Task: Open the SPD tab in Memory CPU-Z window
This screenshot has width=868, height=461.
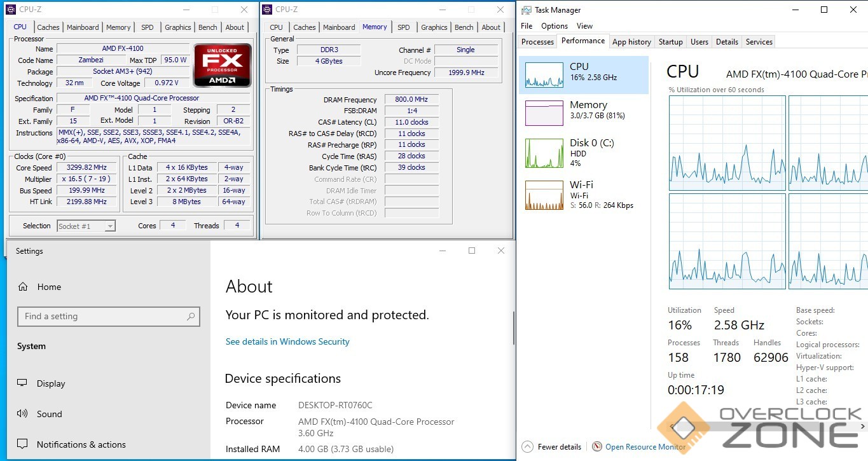Action: 403,27
